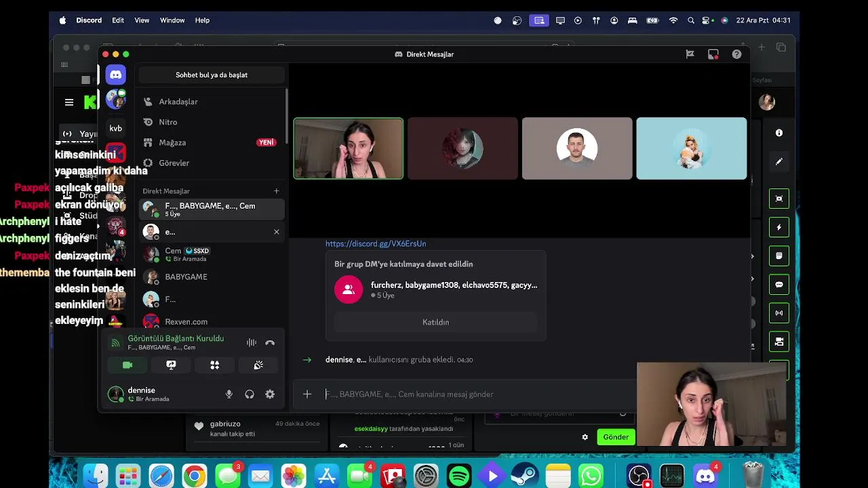Click the Katıldın invite button
The height and width of the screenshot is (488, 868).
(435, 322)
